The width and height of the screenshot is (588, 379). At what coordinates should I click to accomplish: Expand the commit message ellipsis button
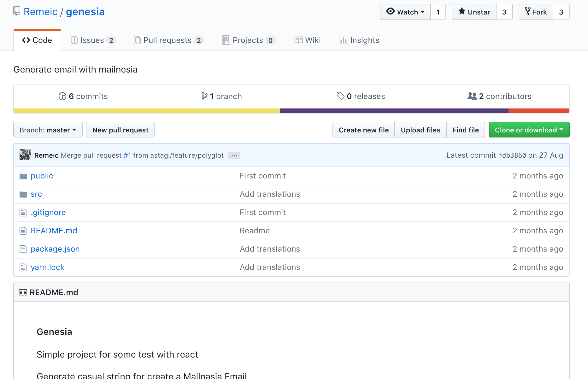pos(234,155)
